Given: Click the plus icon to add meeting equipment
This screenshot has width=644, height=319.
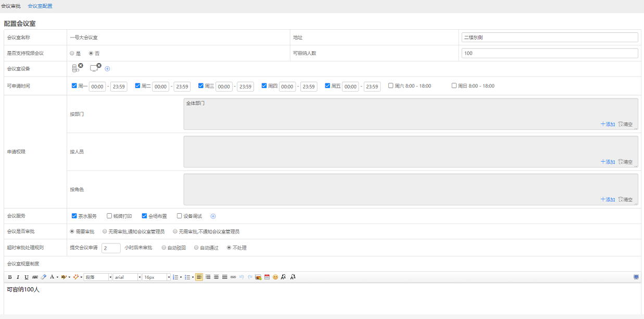Looking at the screenshot, I should click(x=107, y=69).
